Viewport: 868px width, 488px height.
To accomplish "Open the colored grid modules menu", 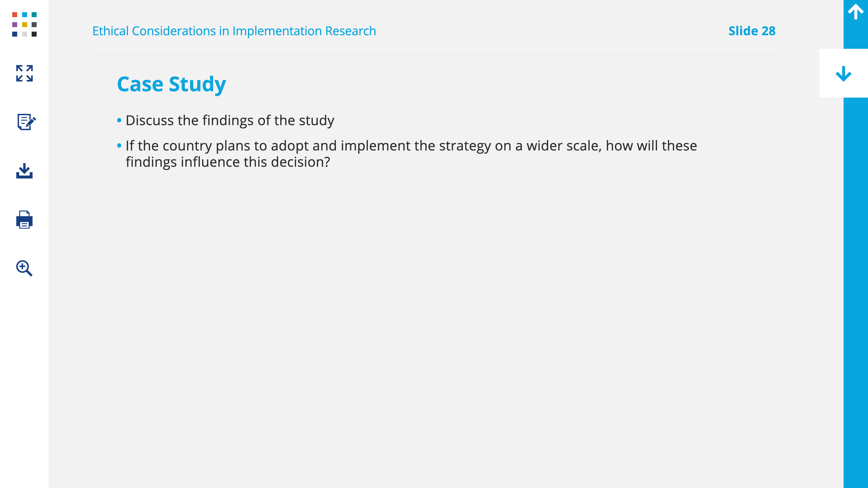I will 24,24.
